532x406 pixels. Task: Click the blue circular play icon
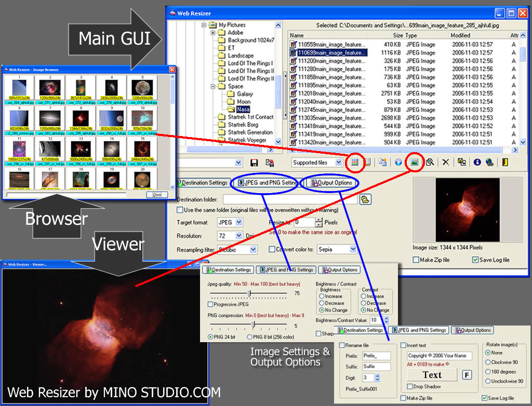pyautogui.click(x=398, y=162)
